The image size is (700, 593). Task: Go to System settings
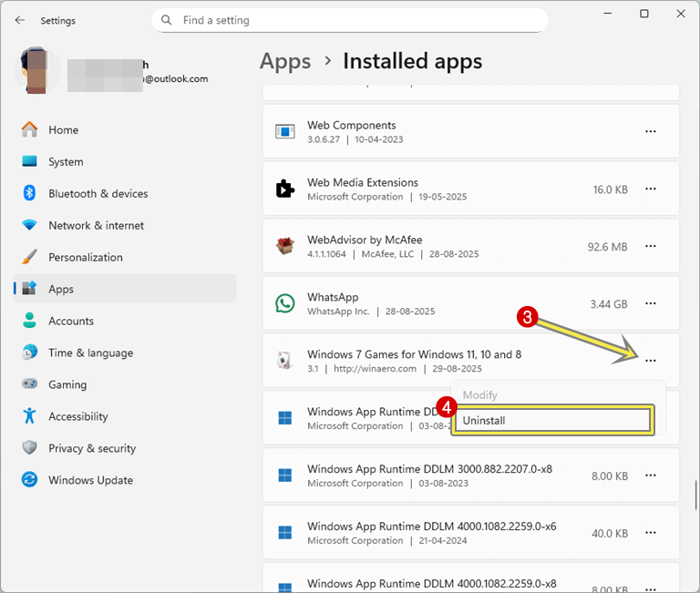pos(125,161)
